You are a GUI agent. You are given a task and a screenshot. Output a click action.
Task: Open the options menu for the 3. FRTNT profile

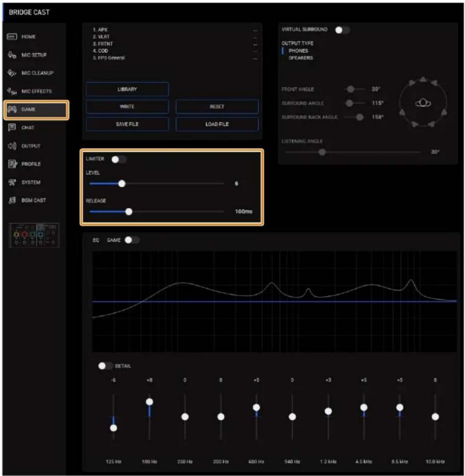pos(255,44)
